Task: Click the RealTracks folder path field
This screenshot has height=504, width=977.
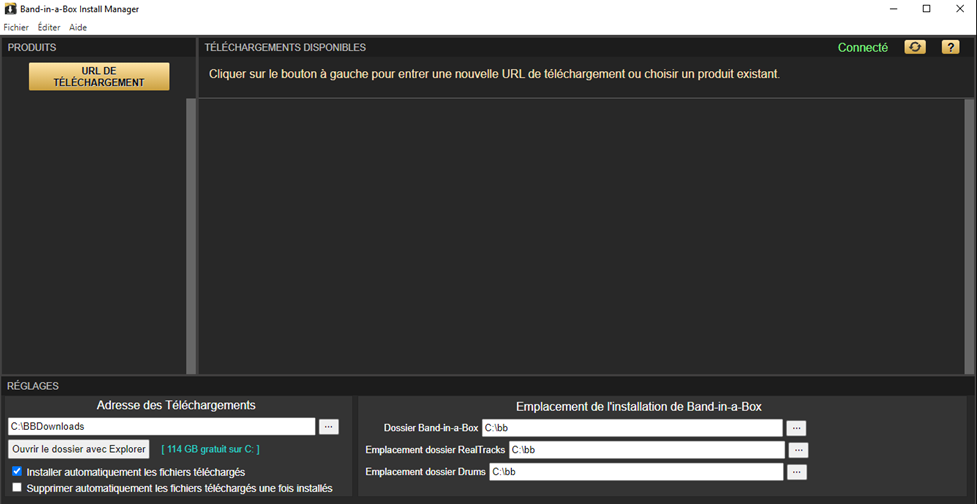Action: pyautogui.click(x=647, y=450)
